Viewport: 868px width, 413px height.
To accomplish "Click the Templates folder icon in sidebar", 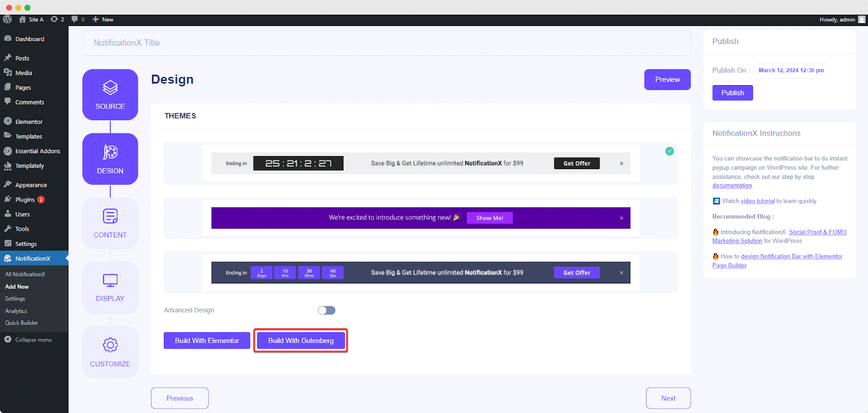I will (x=8, y=136).
